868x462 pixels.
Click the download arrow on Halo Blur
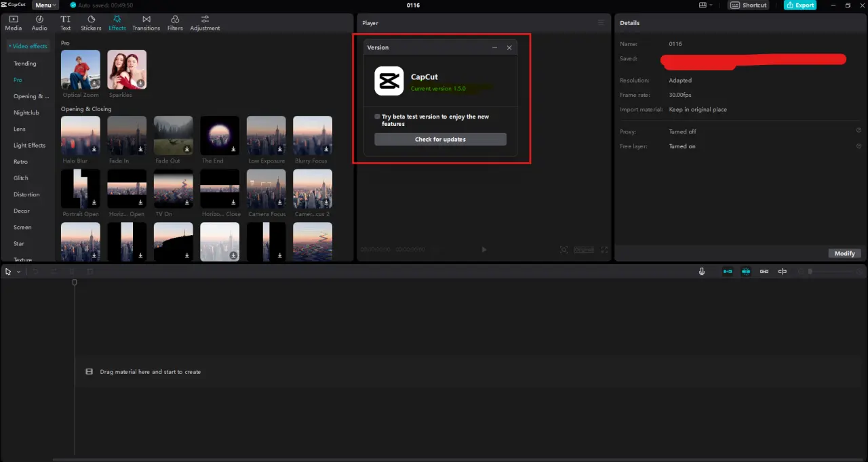coord(94,149)
